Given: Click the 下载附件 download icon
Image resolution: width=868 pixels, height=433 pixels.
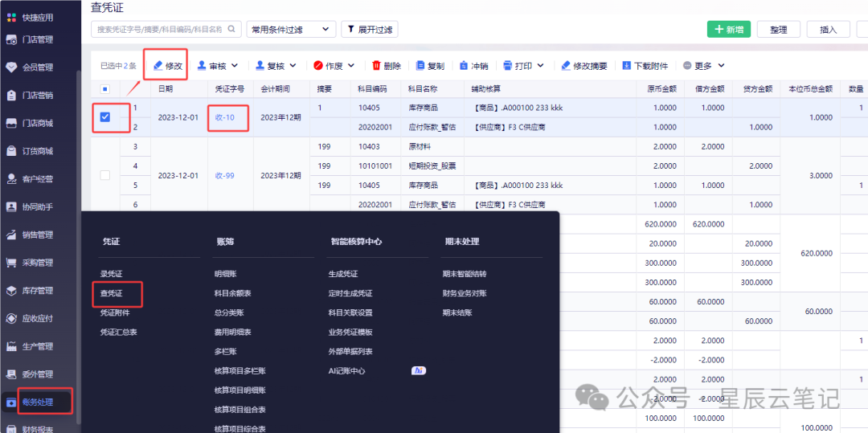Looking at the screenshot, I should point(627,66).
